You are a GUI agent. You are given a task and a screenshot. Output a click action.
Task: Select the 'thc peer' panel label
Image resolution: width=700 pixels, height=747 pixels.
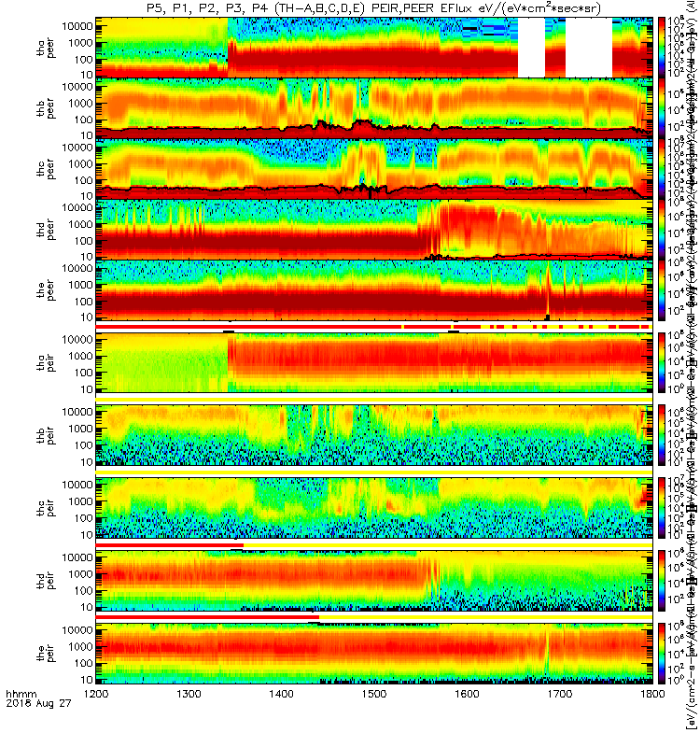(x=46, y=169)
